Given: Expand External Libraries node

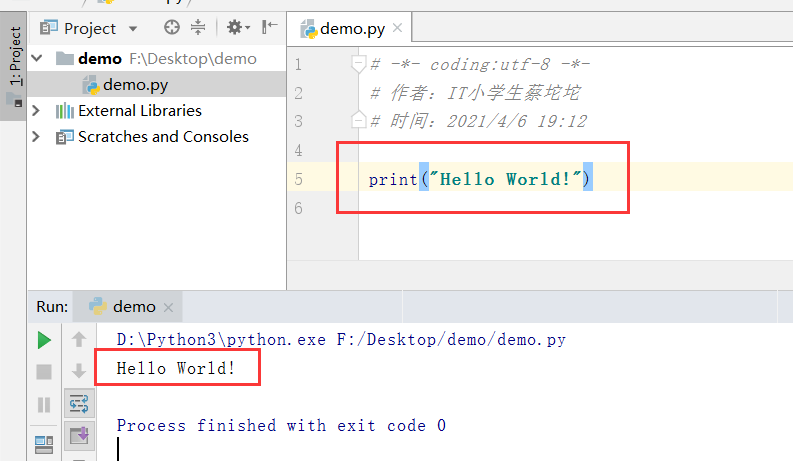Looking at the screenshot, I should (x=36, y=110).
